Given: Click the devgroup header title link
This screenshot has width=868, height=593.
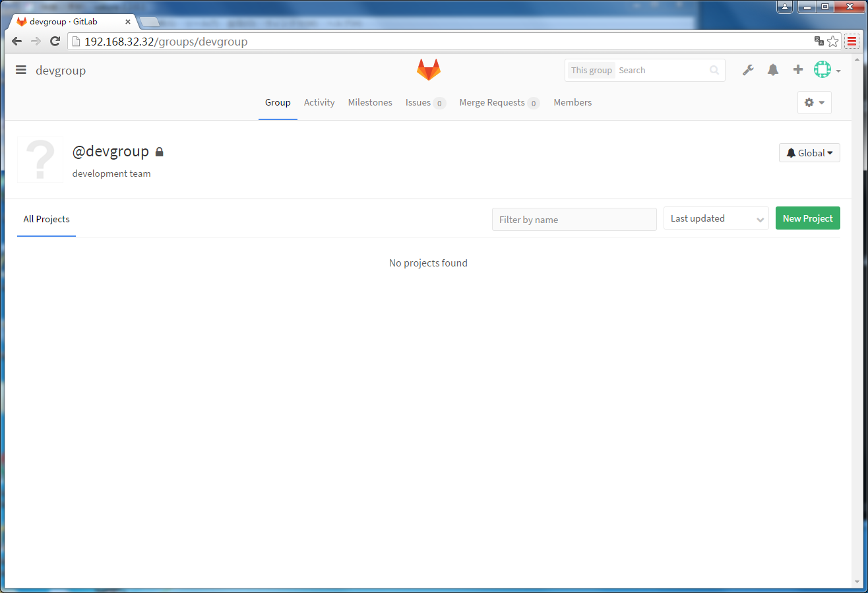Looking at the screenshot, I should pyautogui.click(x=61, y=71).
